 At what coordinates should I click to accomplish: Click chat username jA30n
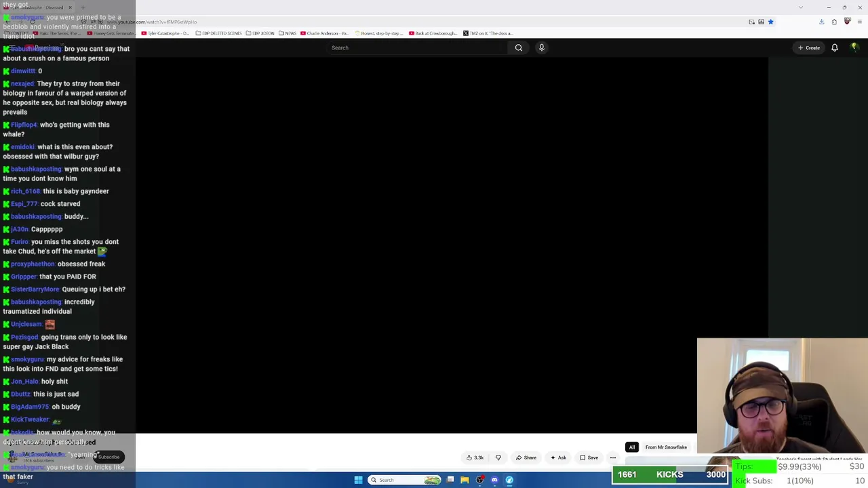[20, 229]
